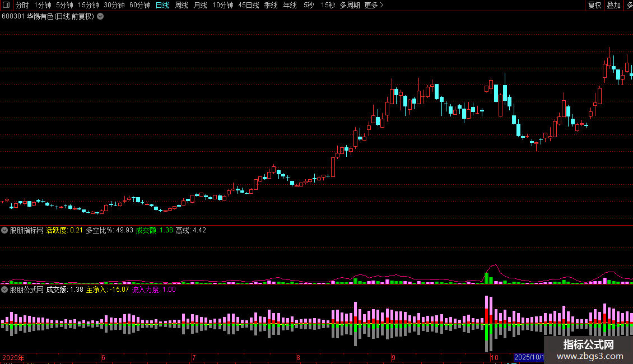Select the 1分钟 period tab
Screen dimensions: 633x364
pyautogui.click(x=43, y=5)
